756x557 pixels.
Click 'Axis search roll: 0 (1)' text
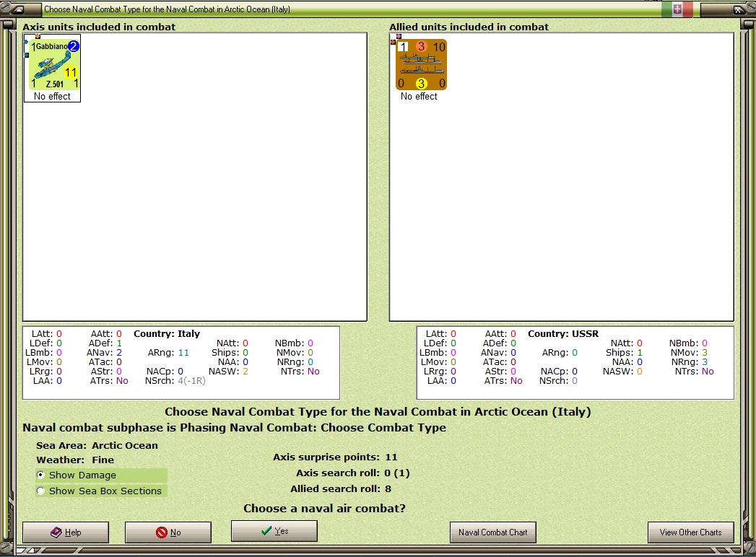(x=353, y=473)
